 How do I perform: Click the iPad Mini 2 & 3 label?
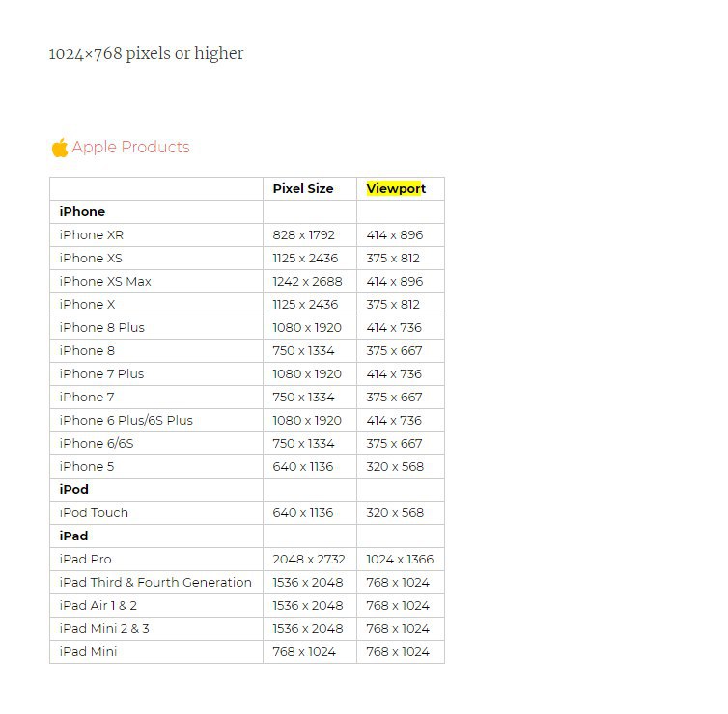tap(104, 629)
